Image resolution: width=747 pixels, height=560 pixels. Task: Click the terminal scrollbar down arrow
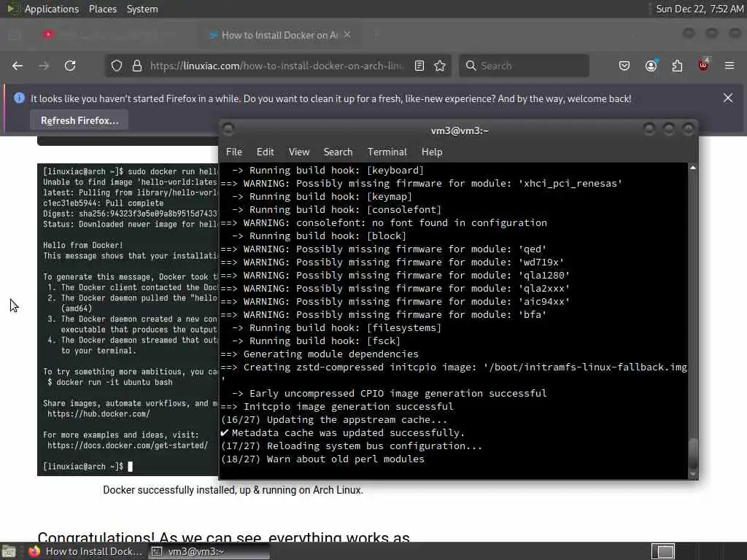pyautogui.click(x=693, y=474)
